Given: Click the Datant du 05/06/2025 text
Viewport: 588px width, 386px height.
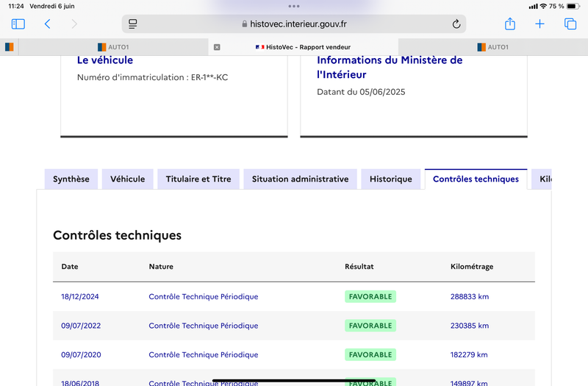Looking at the screenshot, I should [x=361, y=92].
